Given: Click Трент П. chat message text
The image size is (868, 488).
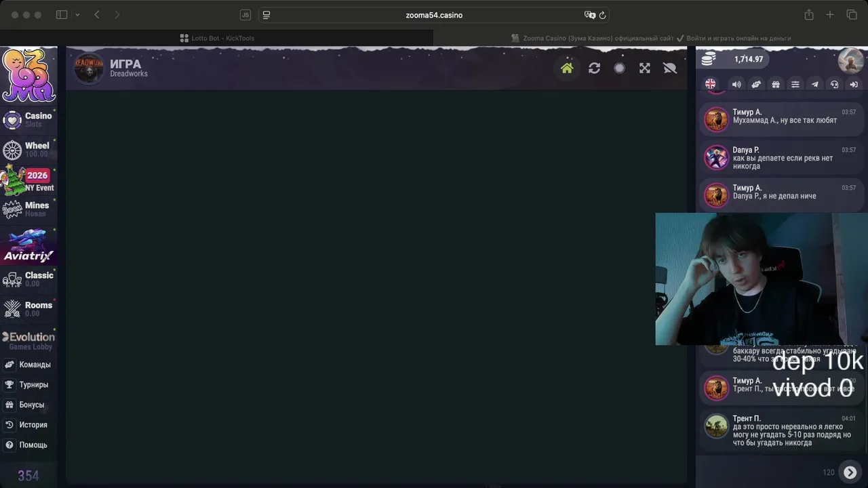Looking at the screenshot, I should 792,434.
